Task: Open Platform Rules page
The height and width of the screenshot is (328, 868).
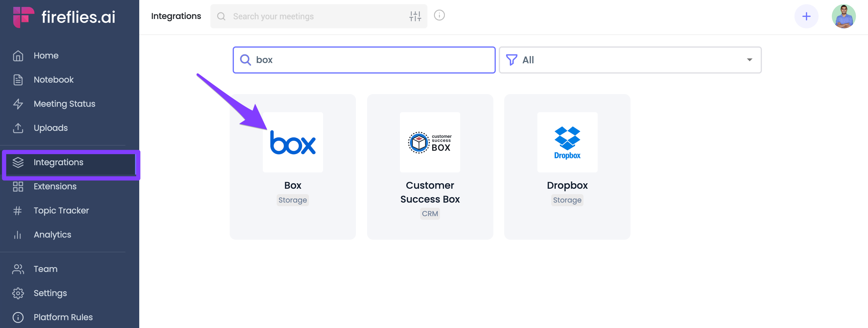Action: pyautogui.click(x=63, y=317)
